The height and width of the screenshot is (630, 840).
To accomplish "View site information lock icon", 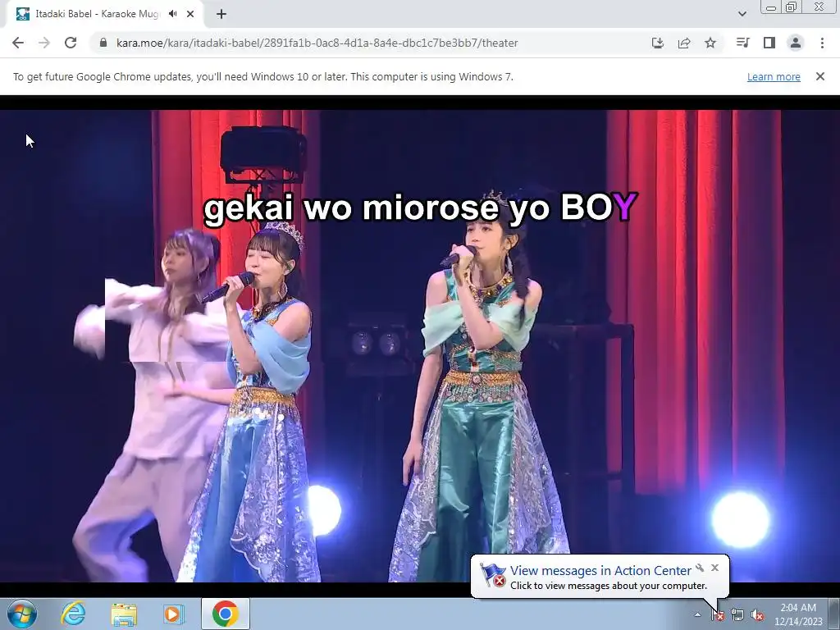I will (x=103, y=43).
